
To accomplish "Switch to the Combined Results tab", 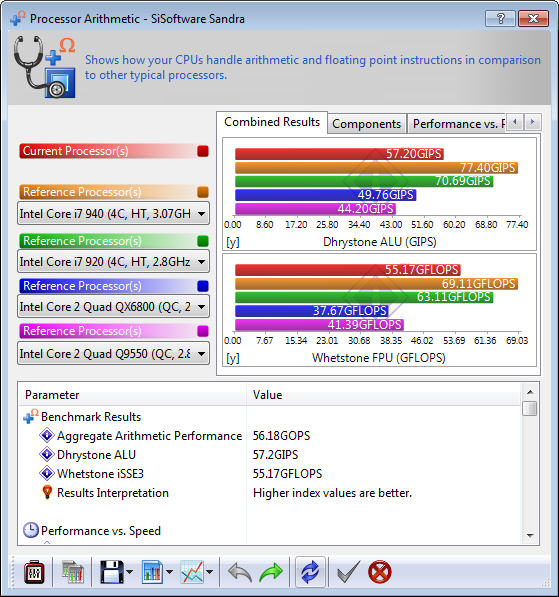I will pyautogui.click(x=272, y=122).
